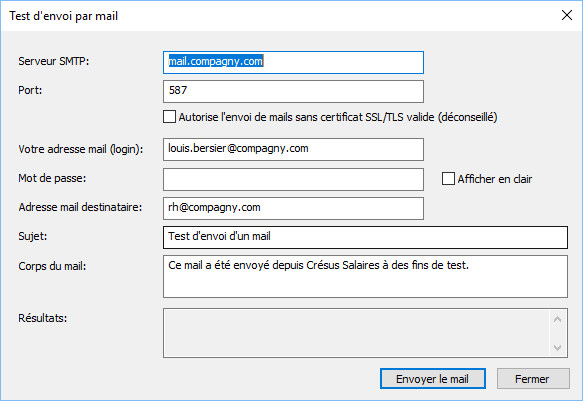Click the Corps du mail label
The height and width of the screenshot is (401, 583).
coord(52,266)
